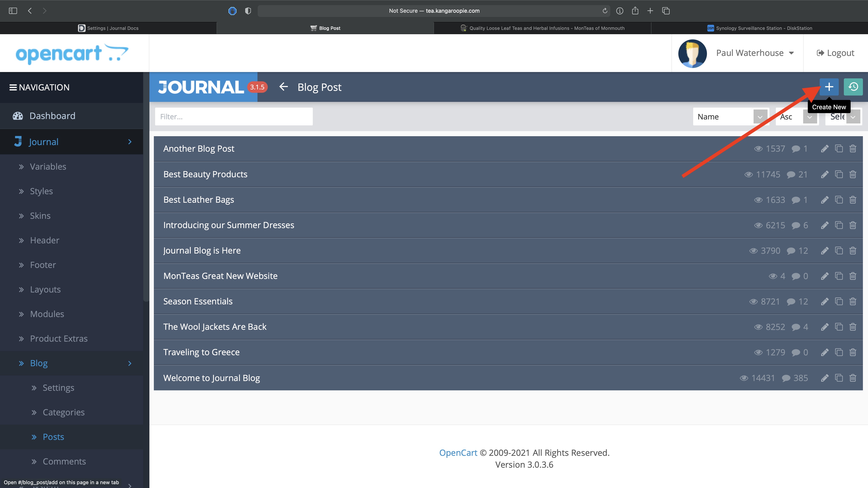868x488 pixels.
Task: Click into the Filter input field
Action: coord(234,116)
